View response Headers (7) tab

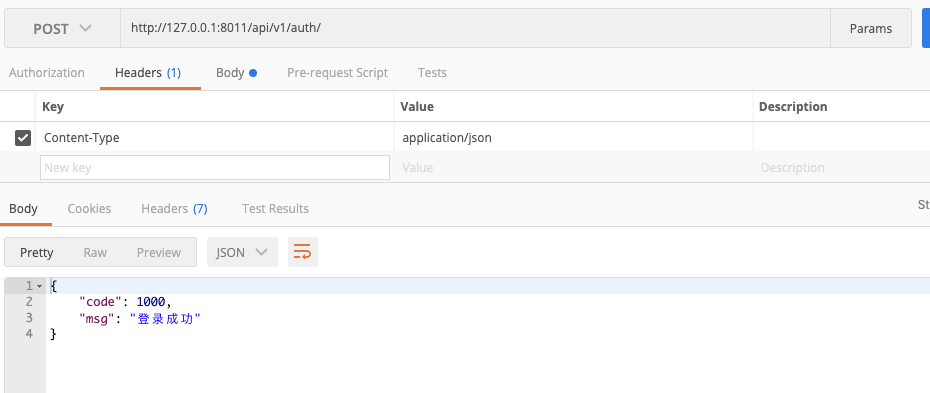174,209
